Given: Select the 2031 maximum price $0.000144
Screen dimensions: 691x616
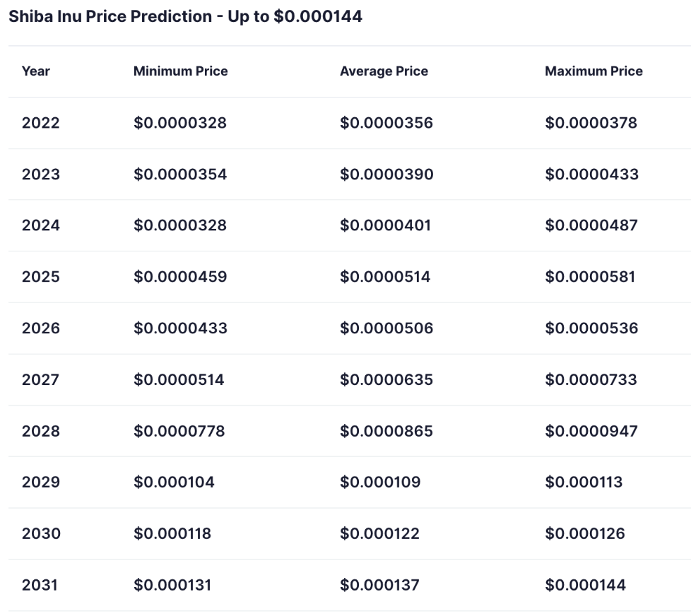Looking at the screenshot, I should (585, 585).
